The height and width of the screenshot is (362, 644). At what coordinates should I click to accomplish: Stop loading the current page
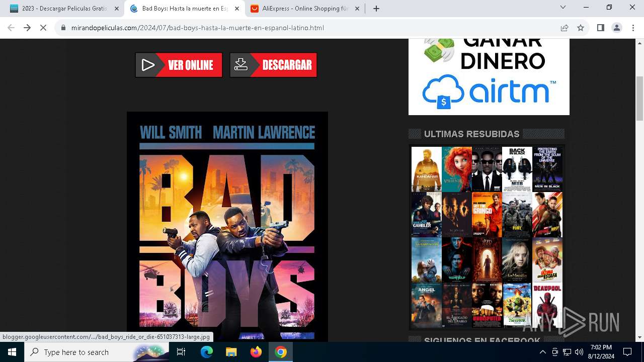point(43,28)
